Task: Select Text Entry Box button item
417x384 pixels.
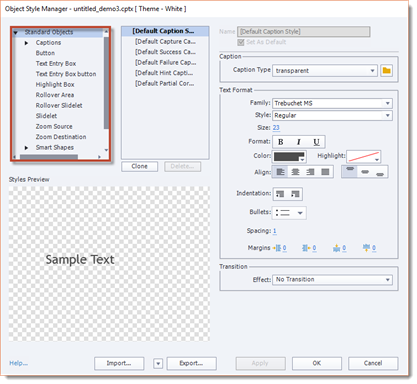Action: 66,74
